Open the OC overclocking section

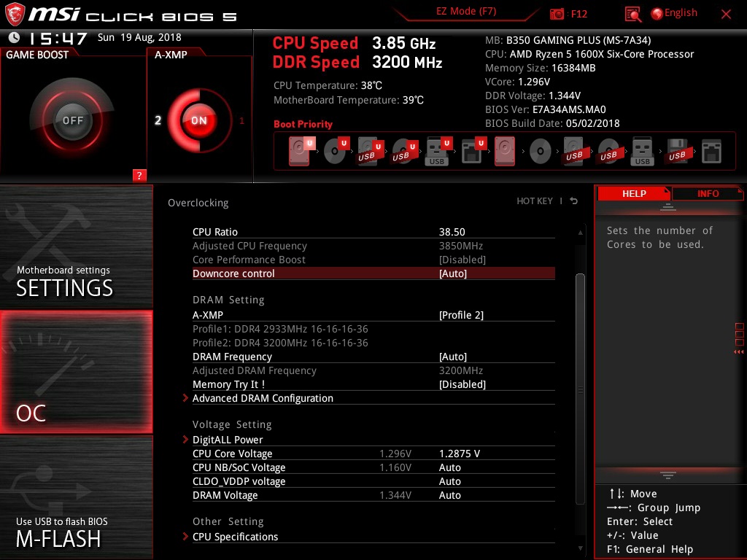[76, 372]
